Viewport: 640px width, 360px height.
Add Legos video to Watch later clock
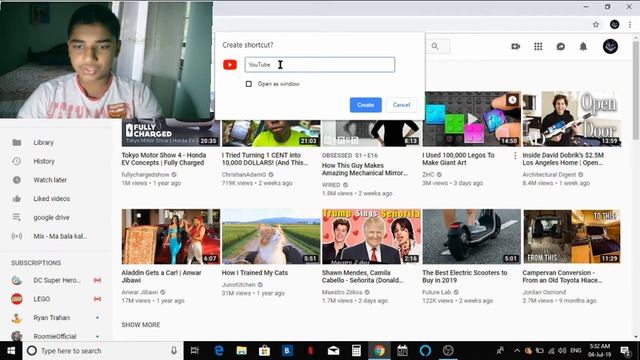click(x=512, y=100)
